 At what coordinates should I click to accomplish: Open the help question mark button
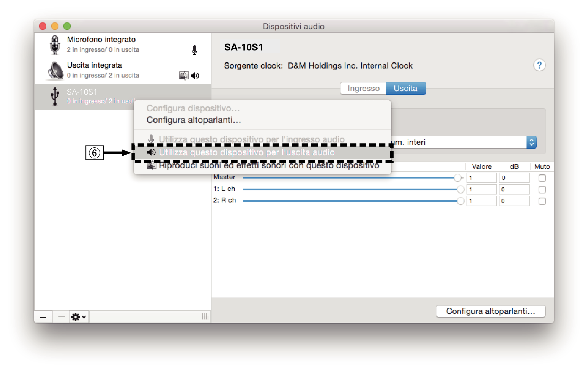539,65
